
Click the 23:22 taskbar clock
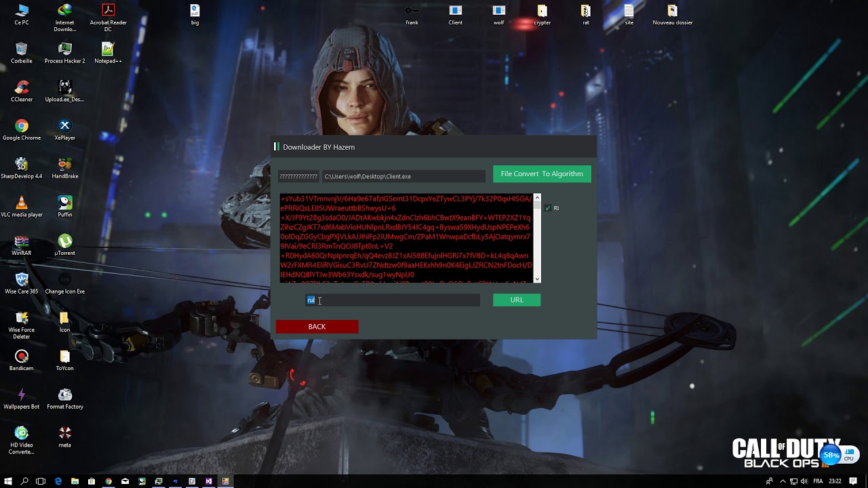click(835, 481)
